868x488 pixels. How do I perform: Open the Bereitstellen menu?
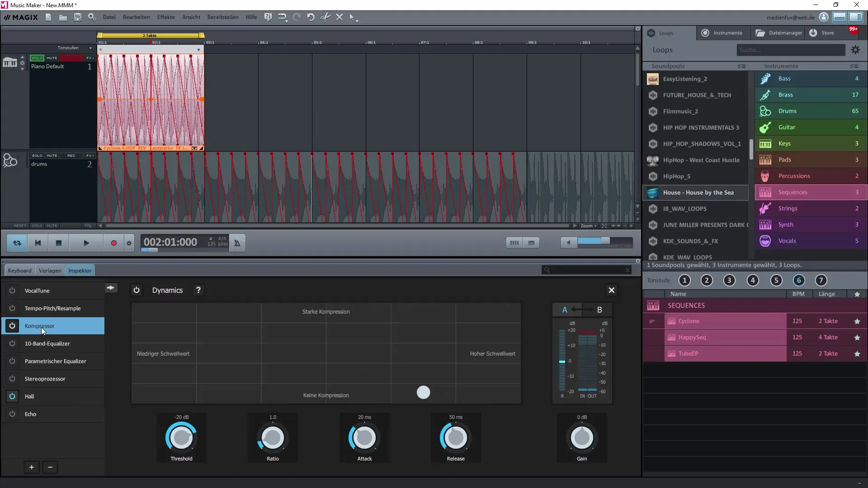click(x=223, y=17)
